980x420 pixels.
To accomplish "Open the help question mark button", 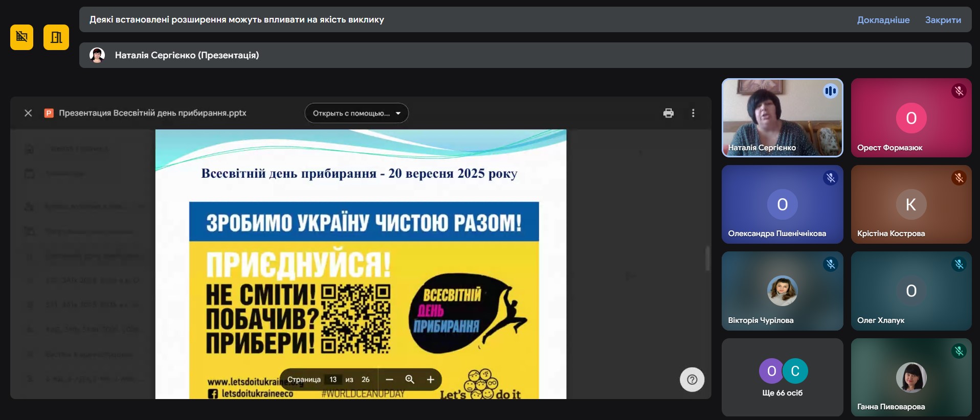I will [x=692, y=380].
